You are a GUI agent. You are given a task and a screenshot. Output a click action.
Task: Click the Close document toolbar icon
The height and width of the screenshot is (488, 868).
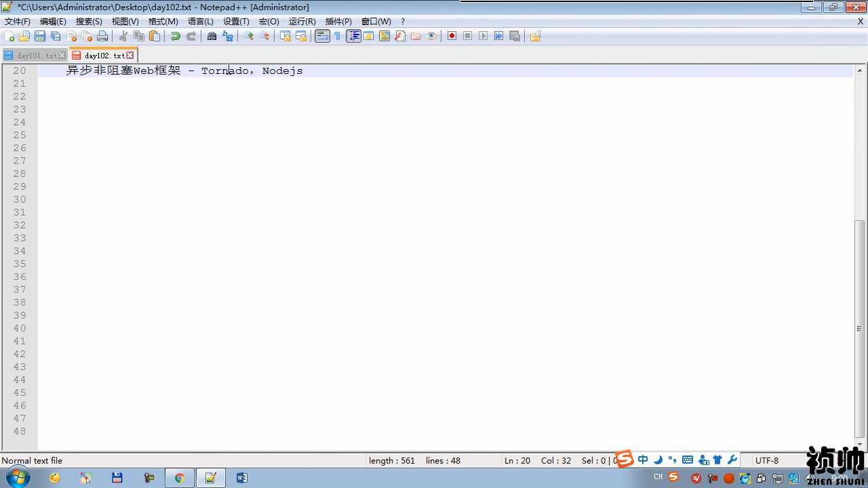[x=71, y=36]
